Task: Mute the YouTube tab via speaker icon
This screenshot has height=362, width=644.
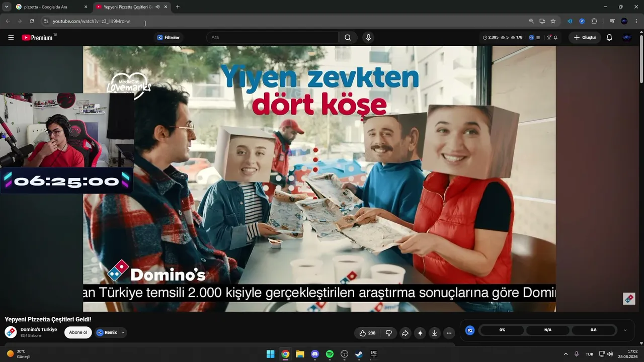Action: 157,7
